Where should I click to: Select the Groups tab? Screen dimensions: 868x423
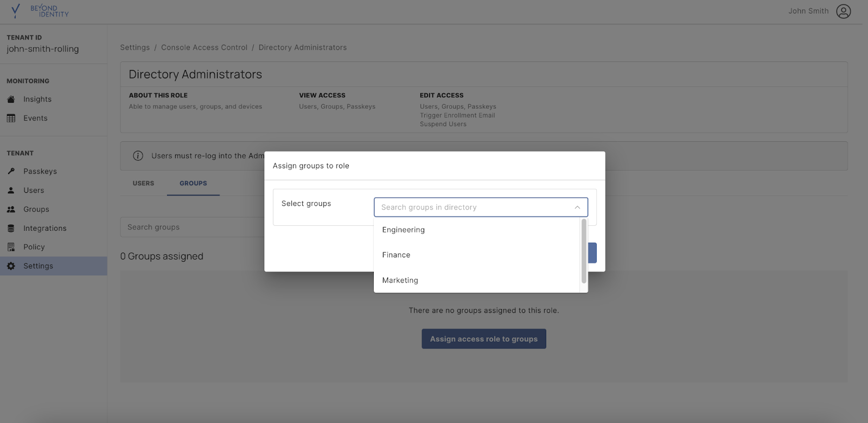[193, 184]
